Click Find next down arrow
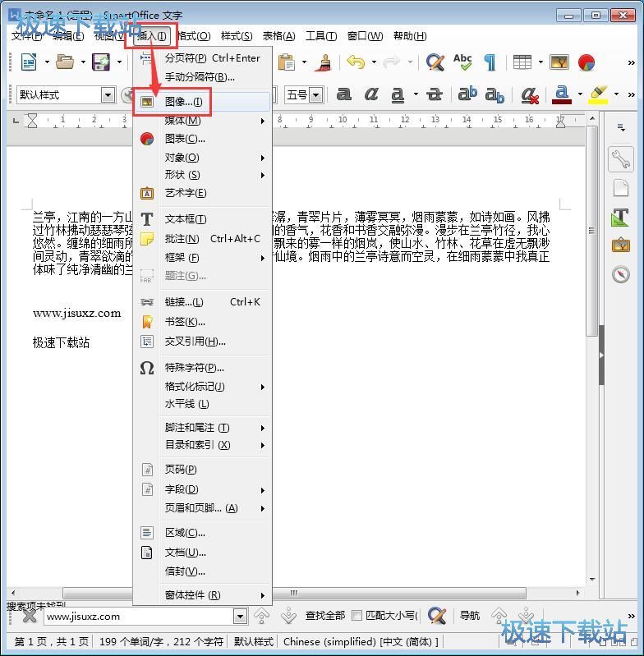 pos(289,616)
